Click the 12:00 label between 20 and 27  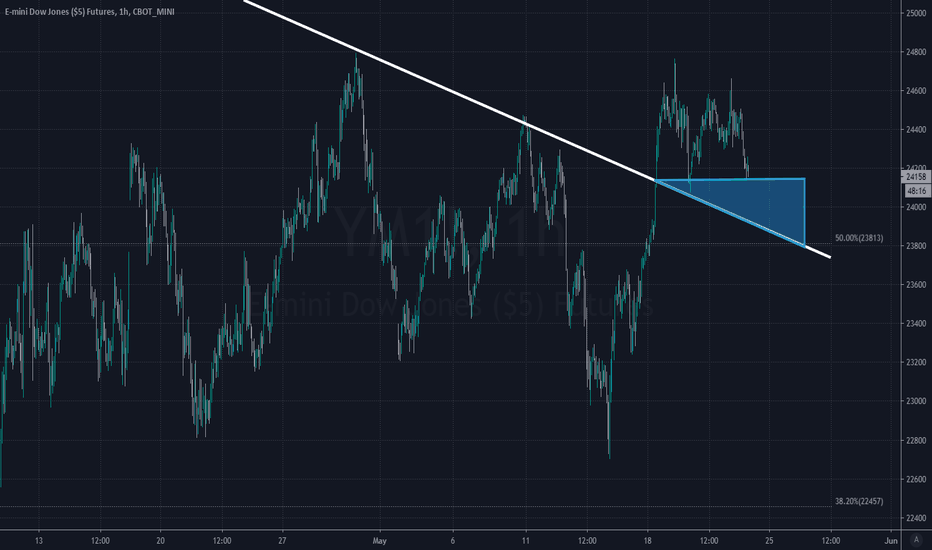[222, 540]
